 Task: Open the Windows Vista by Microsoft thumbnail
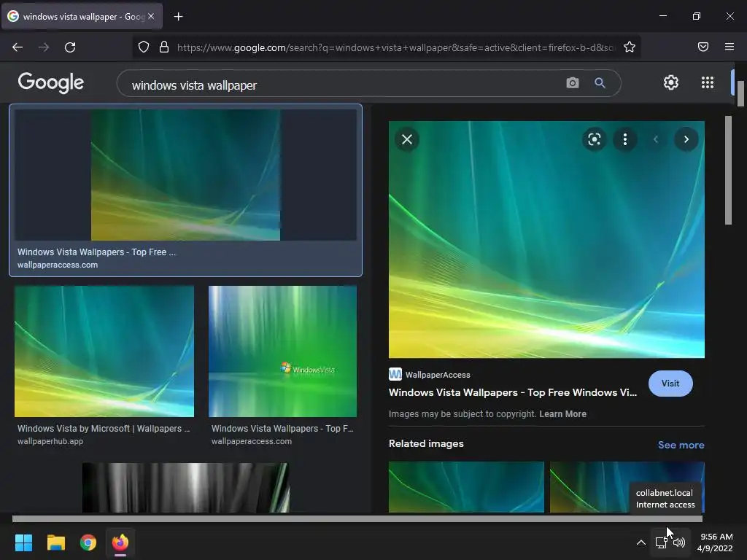pos(104,351)
